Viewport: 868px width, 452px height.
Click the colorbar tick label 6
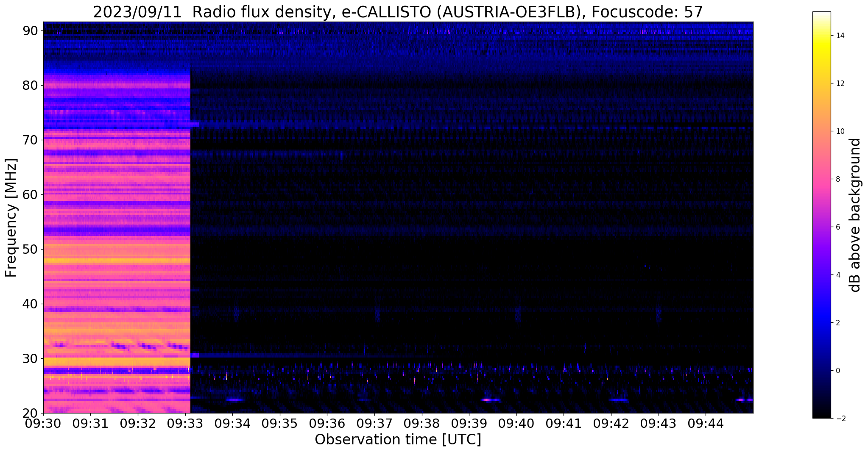tap(838, 227)
